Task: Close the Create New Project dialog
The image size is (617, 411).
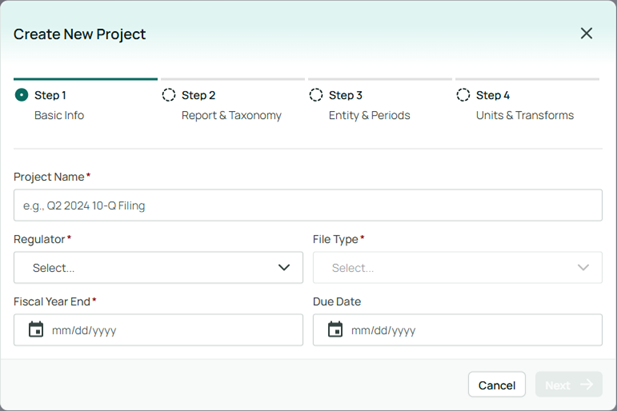Action: [586, 33]
